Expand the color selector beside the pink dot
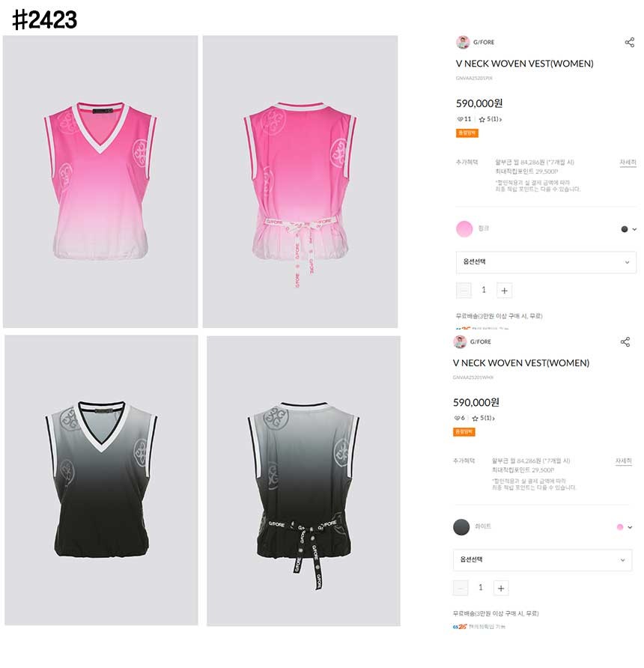The width and height of the screenshot is (644, 668). [x=625, y=527]
